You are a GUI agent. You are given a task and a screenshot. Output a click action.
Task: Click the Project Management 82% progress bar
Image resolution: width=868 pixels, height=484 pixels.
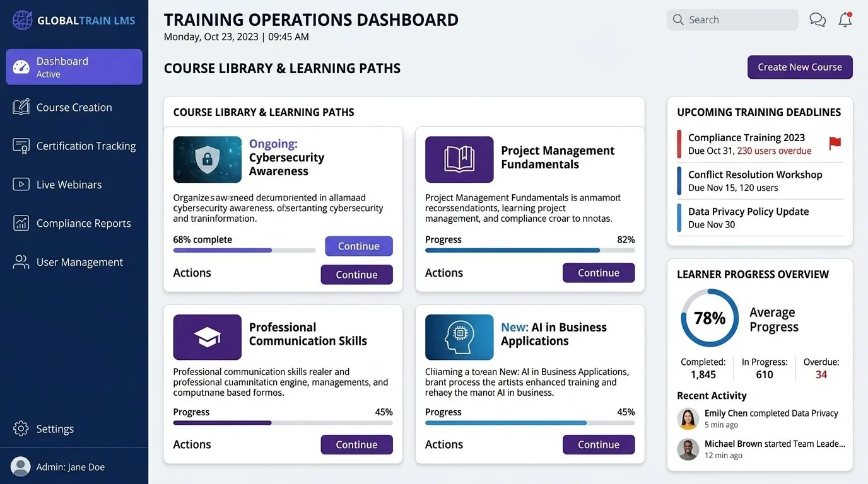click(x=530, y=250)
